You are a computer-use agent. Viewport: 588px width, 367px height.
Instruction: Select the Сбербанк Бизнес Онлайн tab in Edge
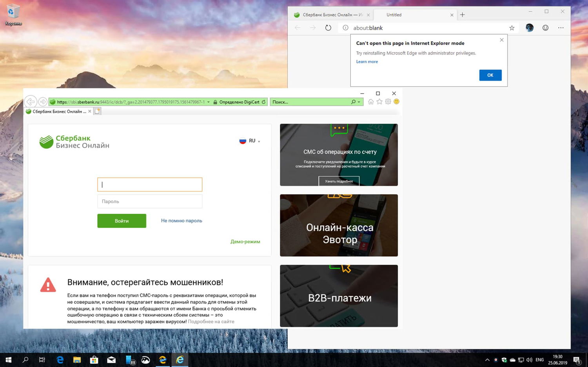point(331,14)
